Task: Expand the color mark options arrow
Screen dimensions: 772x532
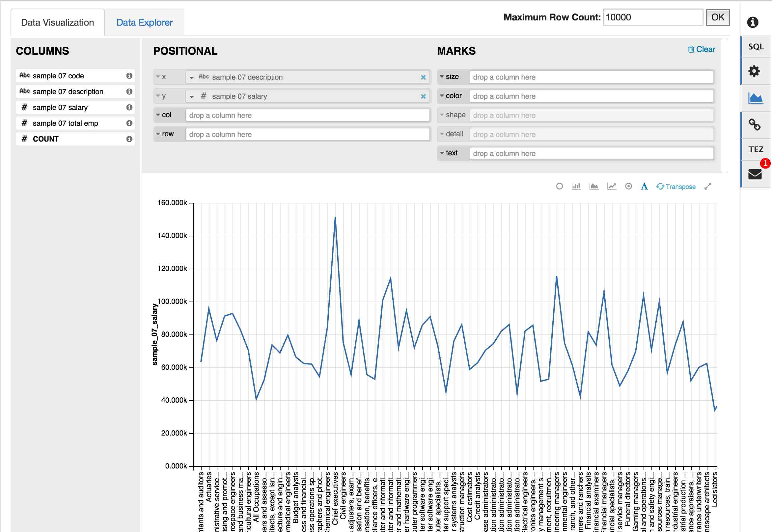Action: tap(442, 96)
